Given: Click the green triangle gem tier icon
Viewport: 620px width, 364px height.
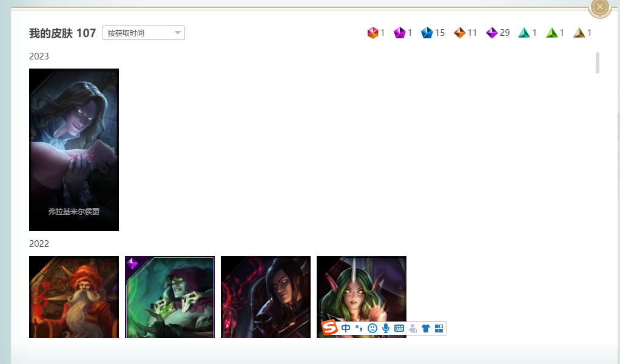Looking at the screenshot, I should click(x=551, y=33).
